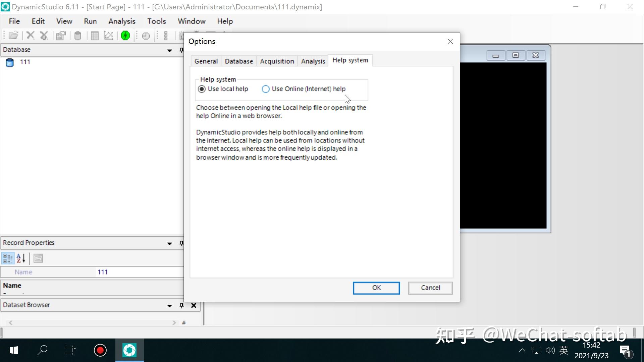This screenshot has width=644, height=362.
Task: Select database 111 in the tree
Action: [25, 62]
